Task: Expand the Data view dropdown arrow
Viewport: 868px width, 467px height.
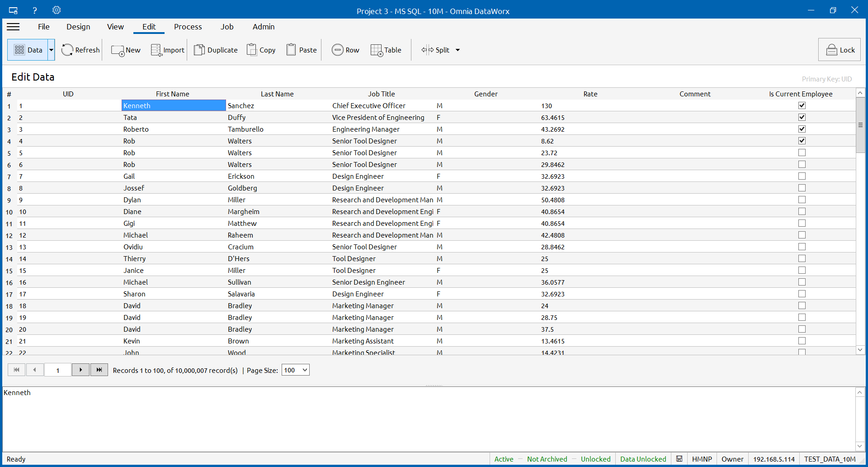Action: coord(51,50)
